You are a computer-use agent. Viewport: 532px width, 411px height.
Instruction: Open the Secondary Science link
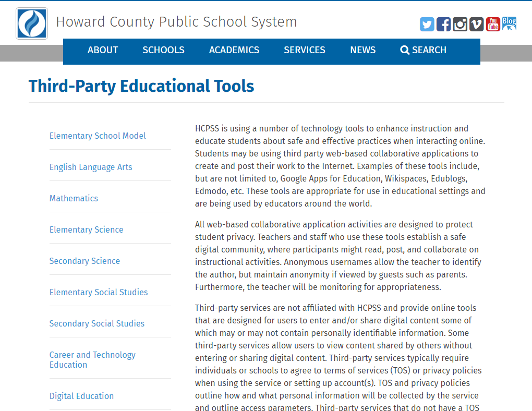[x=85, y=261]
